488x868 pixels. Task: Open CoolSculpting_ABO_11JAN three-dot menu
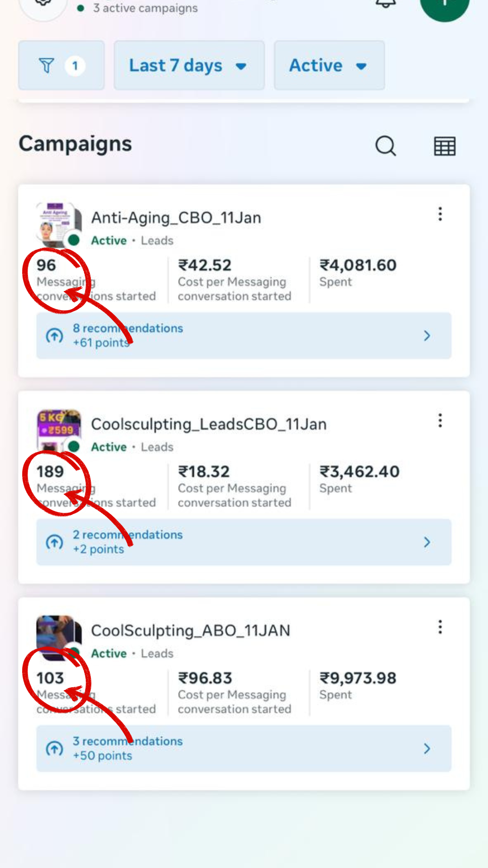coord(440,627)
